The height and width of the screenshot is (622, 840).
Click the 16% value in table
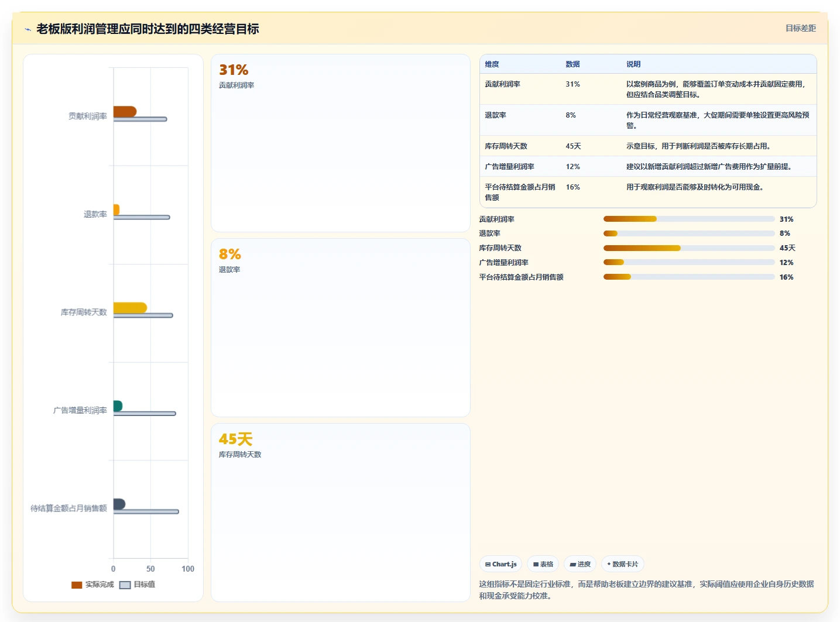pyautogui.click(x=573, y=187)
